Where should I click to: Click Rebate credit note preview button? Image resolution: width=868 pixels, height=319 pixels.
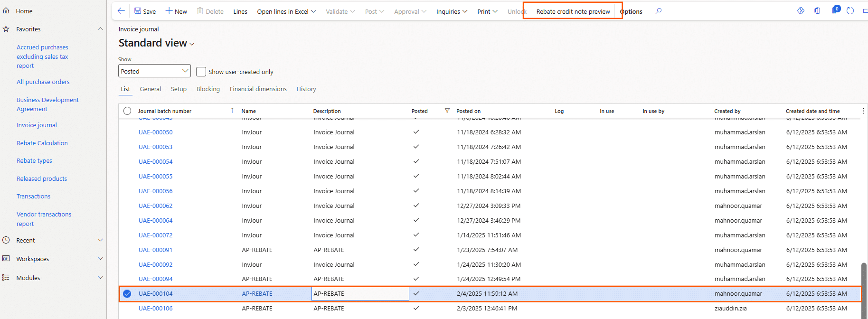point(573,11)
